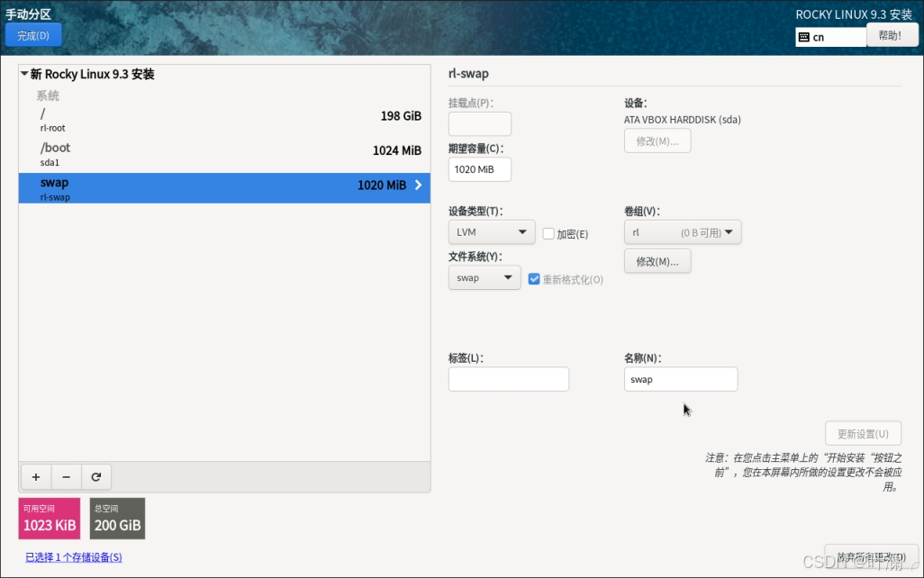Open 已选择 1 个存储设备(S) link
Screen dimensions: 924x578
(x=74, y=556)
